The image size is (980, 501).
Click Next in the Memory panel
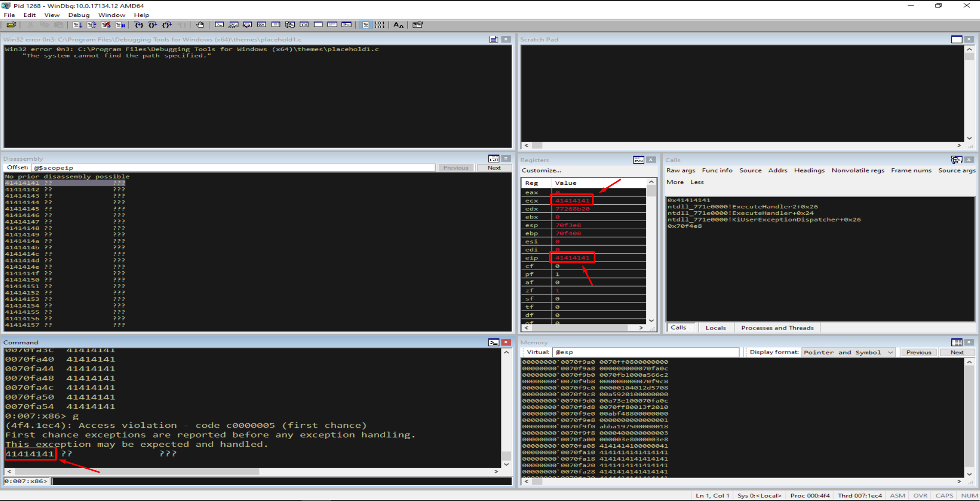(x=957, y=352)
